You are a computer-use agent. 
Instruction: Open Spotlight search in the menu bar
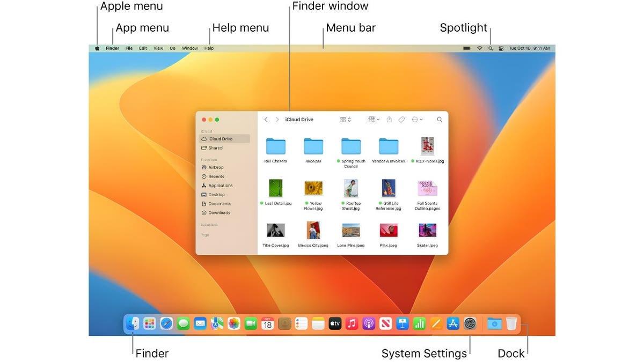(491, 48)
